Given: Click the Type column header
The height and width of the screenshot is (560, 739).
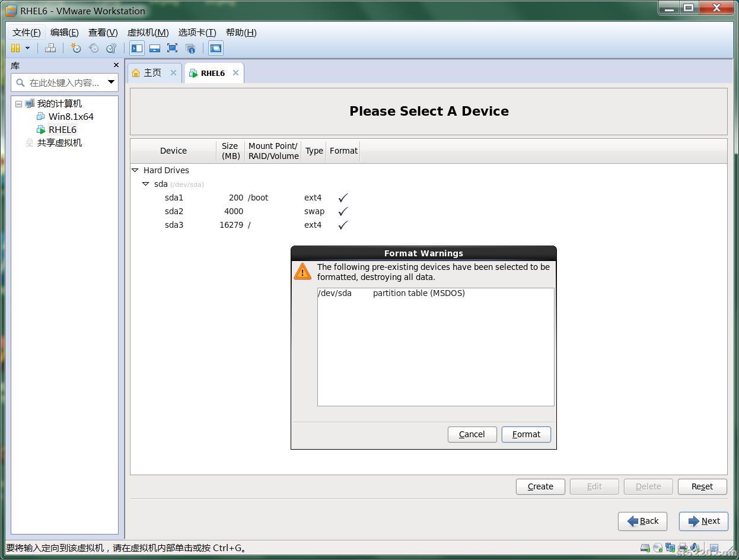Looking at the screenshot, I should tap(314, 151).
